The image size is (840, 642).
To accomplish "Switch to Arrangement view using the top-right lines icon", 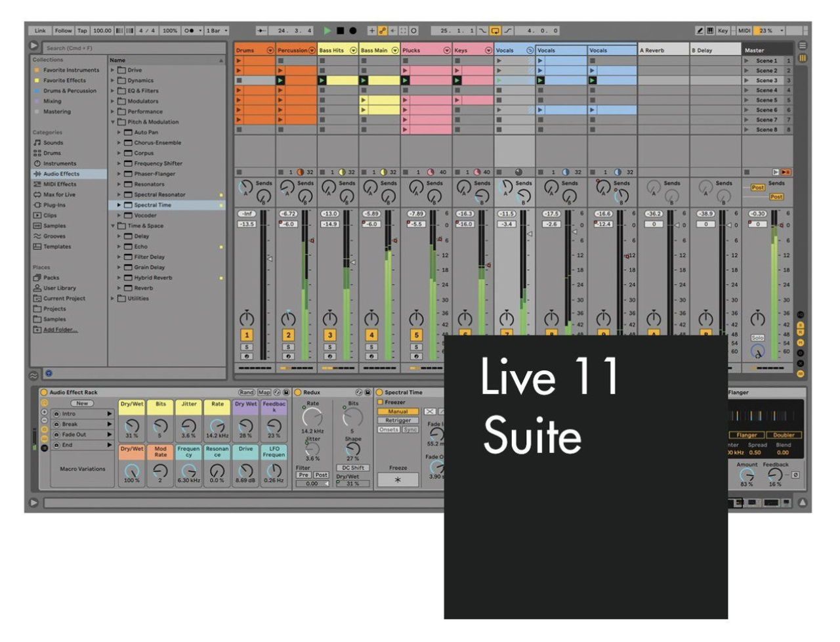I will point(802,46).
